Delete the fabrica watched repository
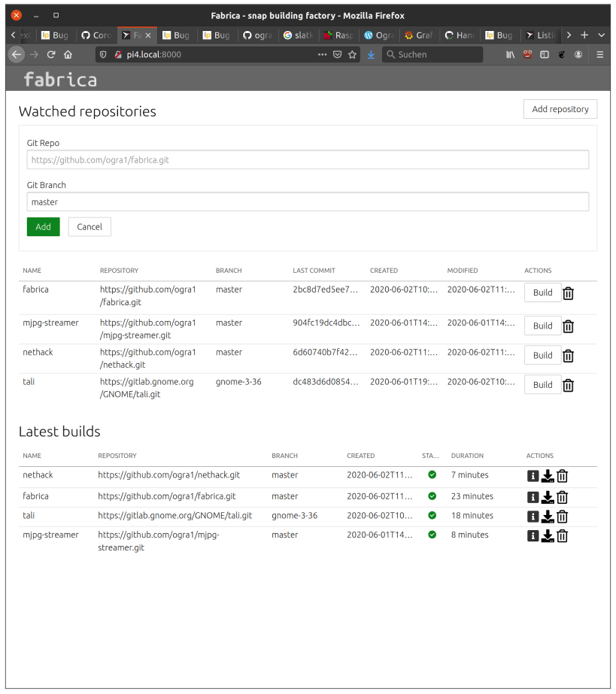The height and width of the screenshot is (694, 616). [568, 293]
